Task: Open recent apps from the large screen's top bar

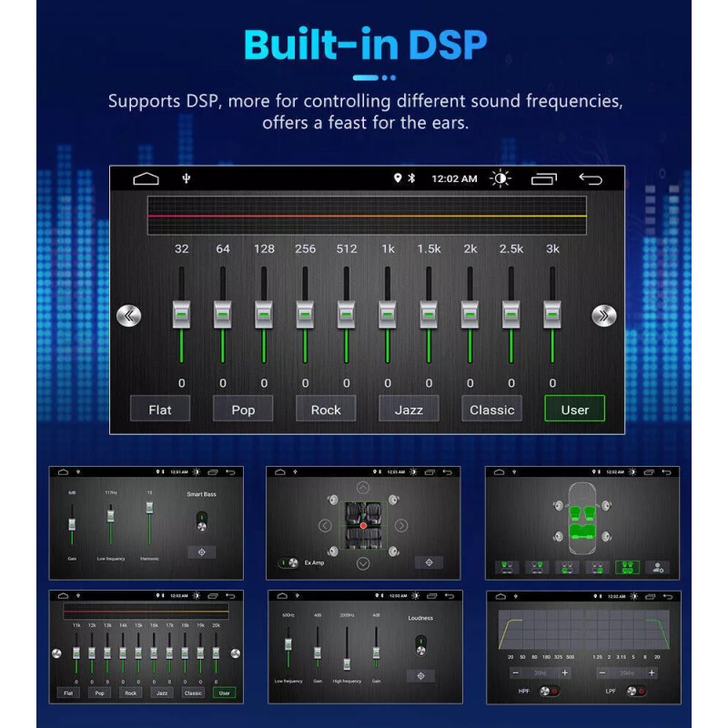Action: [543, 178]
